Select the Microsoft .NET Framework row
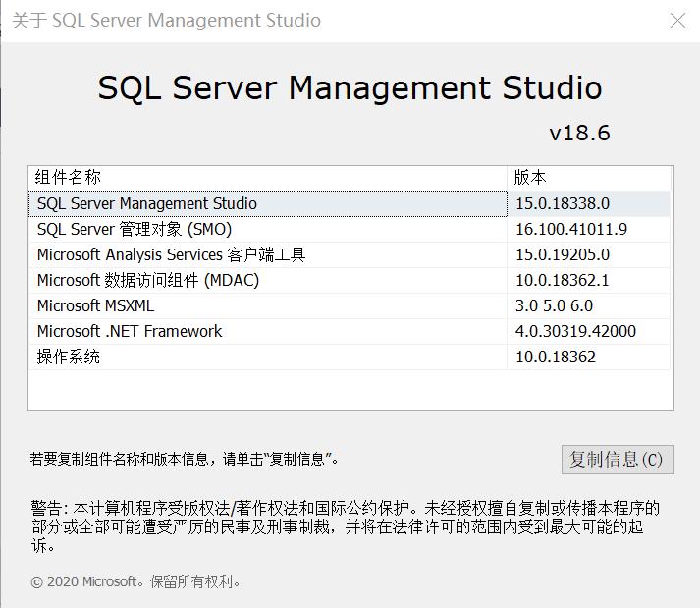Image resolution: width=700 pixels, height=608 pixels. tap(350, 331)
